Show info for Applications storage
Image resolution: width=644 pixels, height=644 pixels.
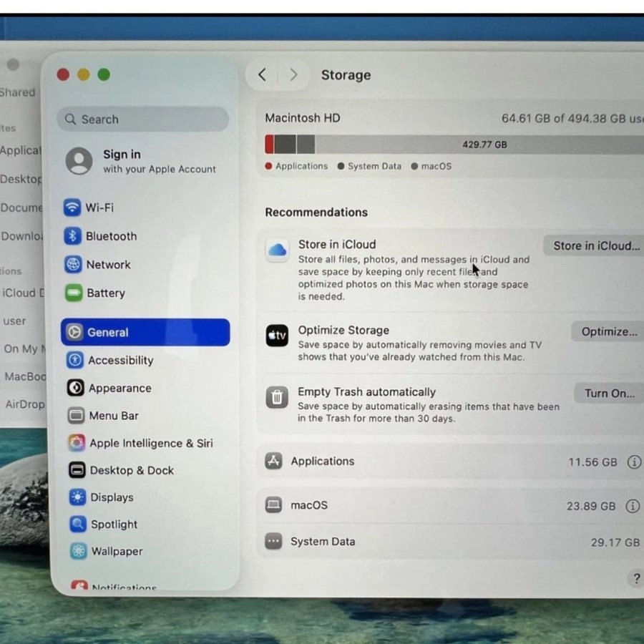pyautogui.click(x=634, y=462)
